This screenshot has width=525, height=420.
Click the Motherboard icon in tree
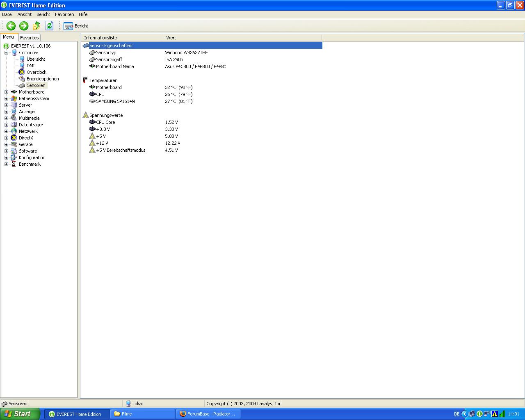[x=14, y=92]
